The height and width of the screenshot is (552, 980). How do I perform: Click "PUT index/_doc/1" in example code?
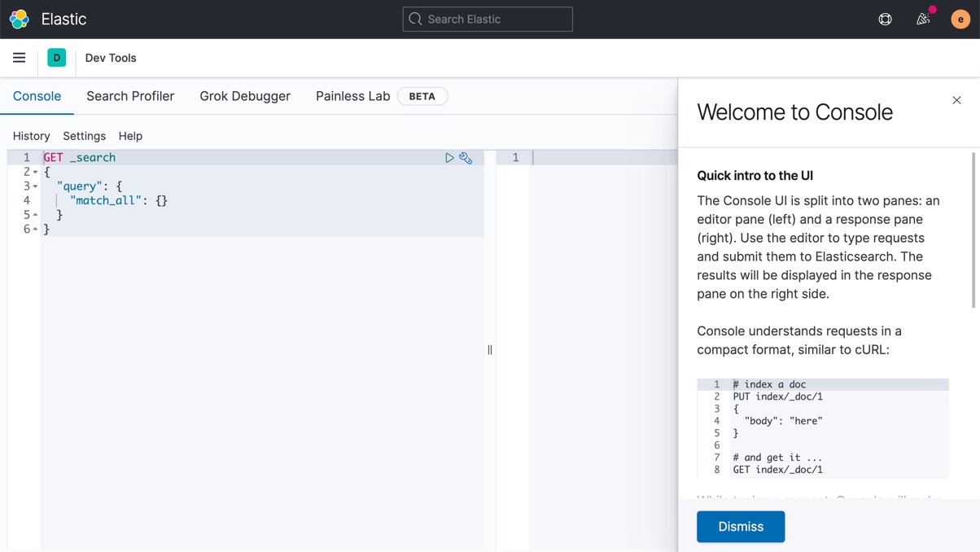pos(778,396)
